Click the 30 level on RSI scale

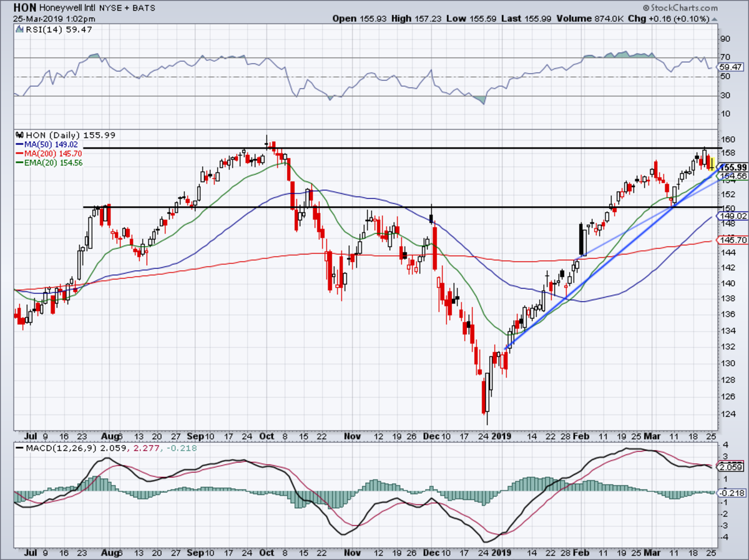pyautogui.click(x=725, y=96)
